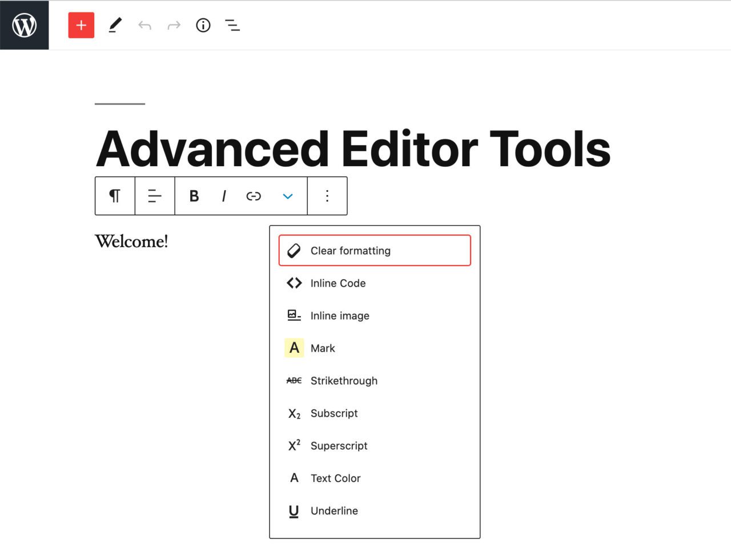Open the block inserter with the plus icon
This screenshot has height=560, width=731.
(81, 25)
